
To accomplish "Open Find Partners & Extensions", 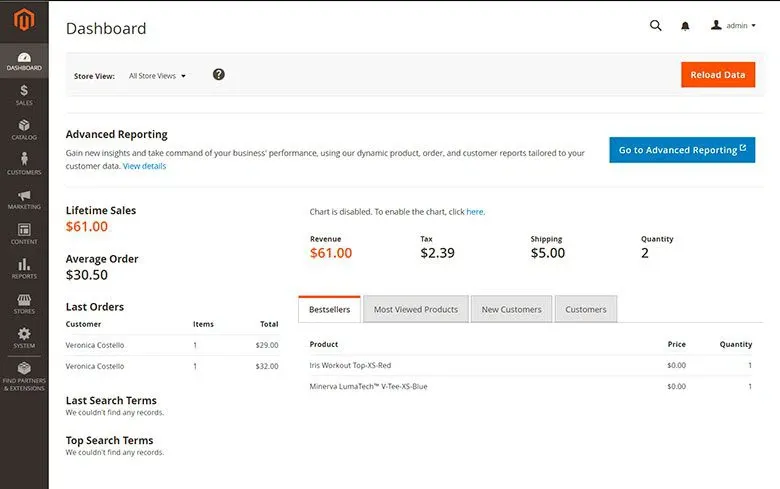I will (24, 376).
